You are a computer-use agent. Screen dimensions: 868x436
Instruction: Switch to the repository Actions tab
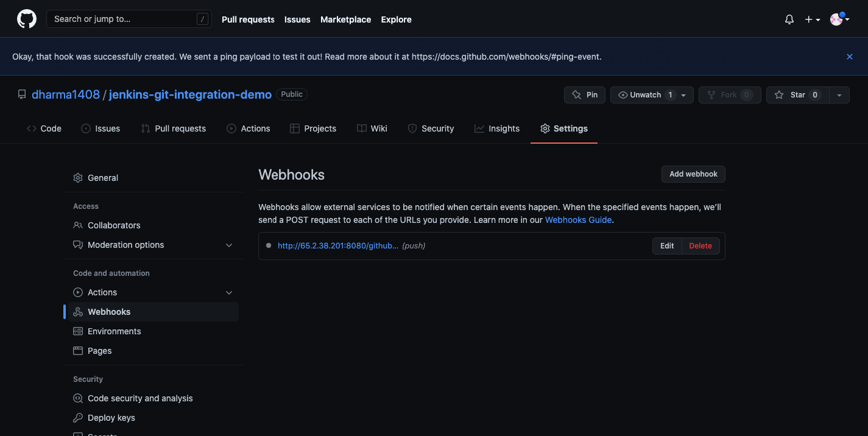248,128
